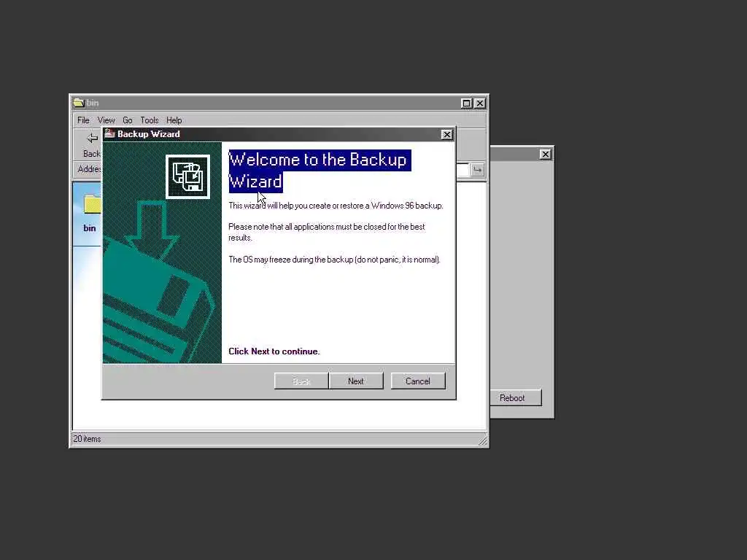This screenshot has width=747, height=560.
Task: Click the yellow bin folder icon in sidebar
Action: click(x=93, y=204)
